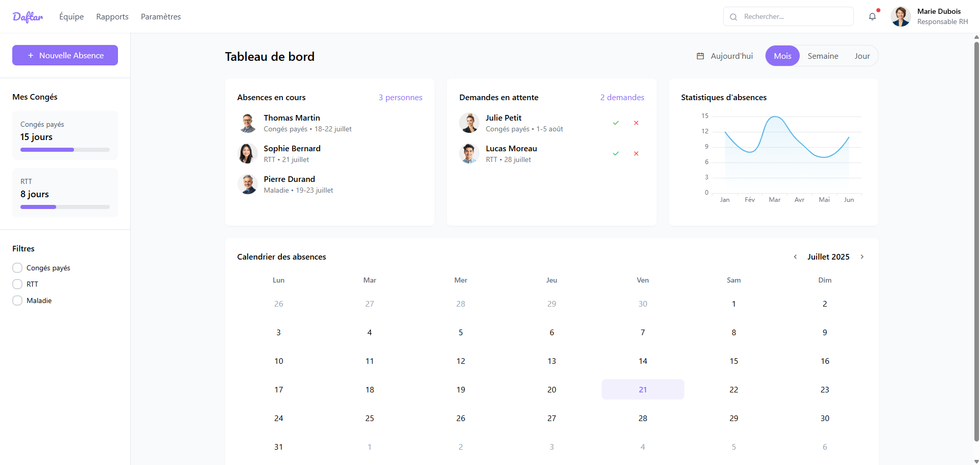Click the calendar icon beside Aujourd'hui
Image resolution: width=980 pixels, height=465 pixels.
click(700, 56)
